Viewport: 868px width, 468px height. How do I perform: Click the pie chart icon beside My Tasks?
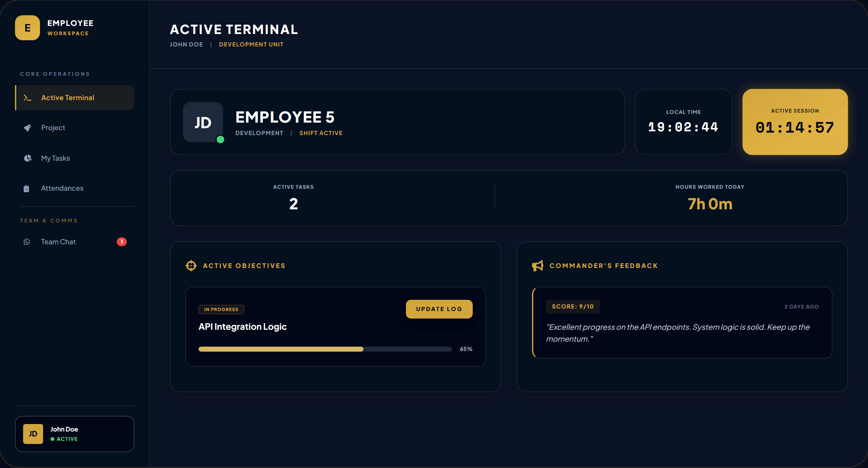click(27, 158)
